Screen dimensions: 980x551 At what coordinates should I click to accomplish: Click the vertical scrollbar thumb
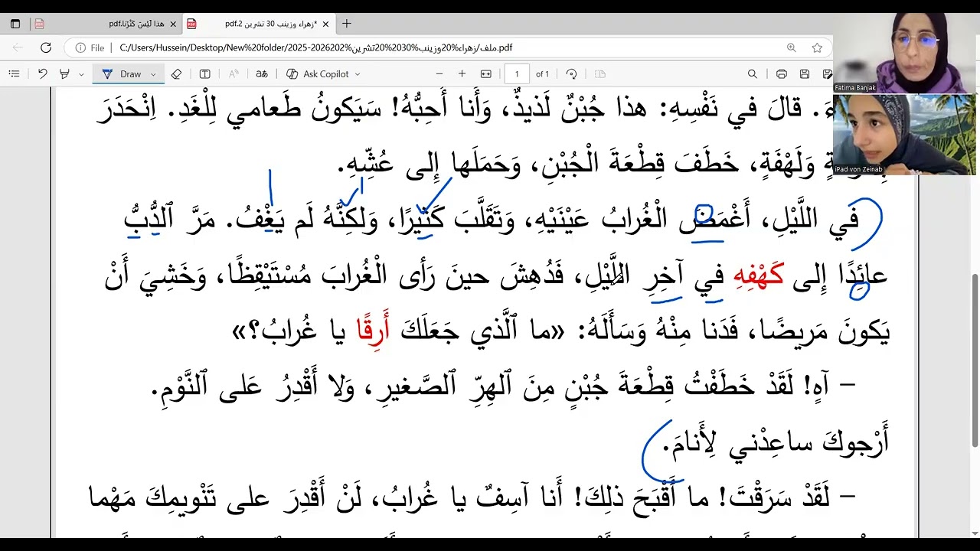coord(975,360)
